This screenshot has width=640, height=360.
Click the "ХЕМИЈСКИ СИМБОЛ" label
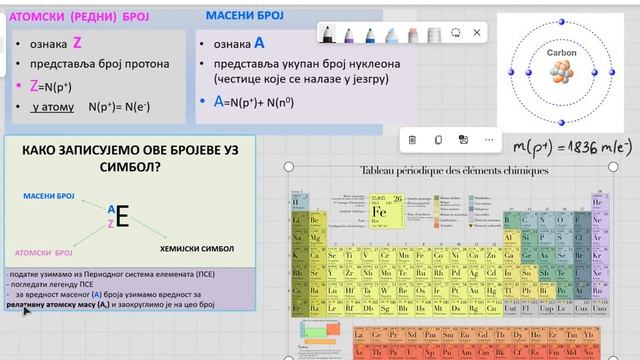point(197,249)
